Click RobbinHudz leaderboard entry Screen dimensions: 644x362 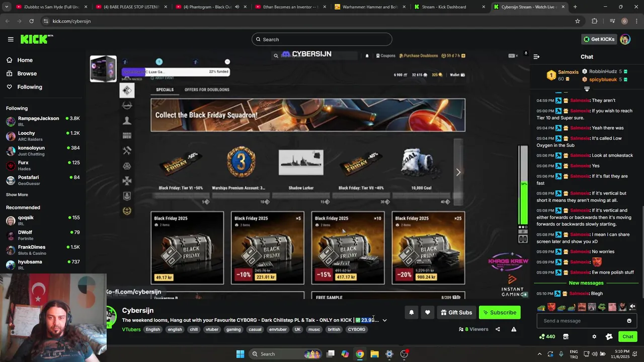click(605, 72)
